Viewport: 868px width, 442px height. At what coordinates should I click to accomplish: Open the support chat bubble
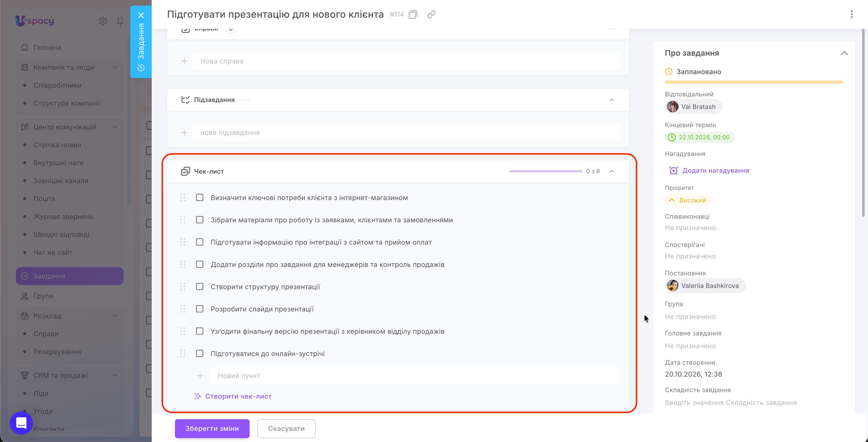(x=21, y=423)
